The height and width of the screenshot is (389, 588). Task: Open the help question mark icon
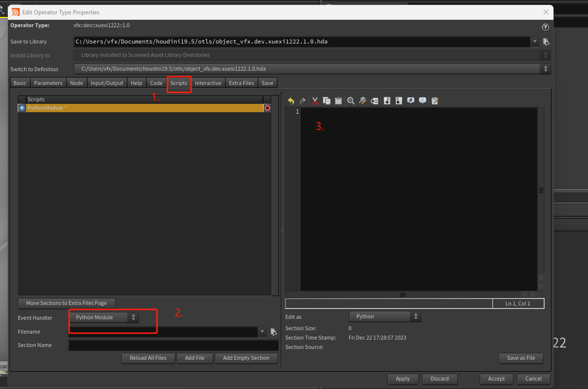pos(545,27)
